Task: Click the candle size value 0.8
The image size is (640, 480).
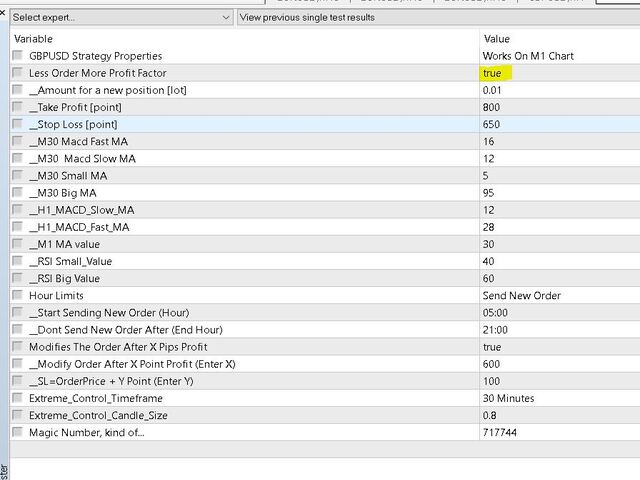Action: click(x=489, y=416)
